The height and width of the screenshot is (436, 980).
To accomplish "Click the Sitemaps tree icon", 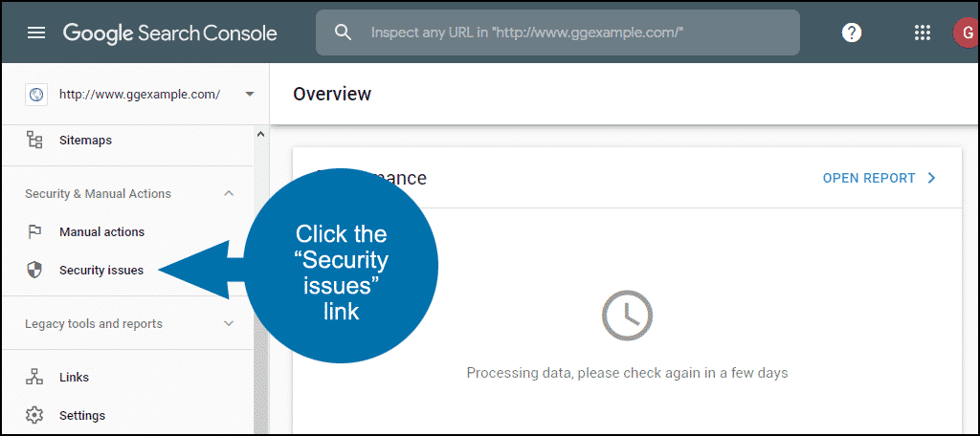I will pos(35,140).
